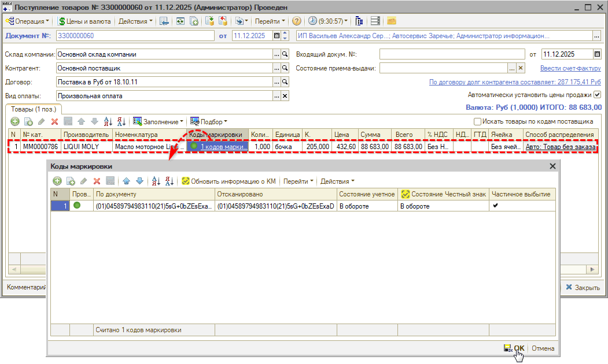Viewport: 608px width, 364px height.
Task: Move row up in Коды маркировки dialog
Action: pyautogui.click(x=126, y=181)
